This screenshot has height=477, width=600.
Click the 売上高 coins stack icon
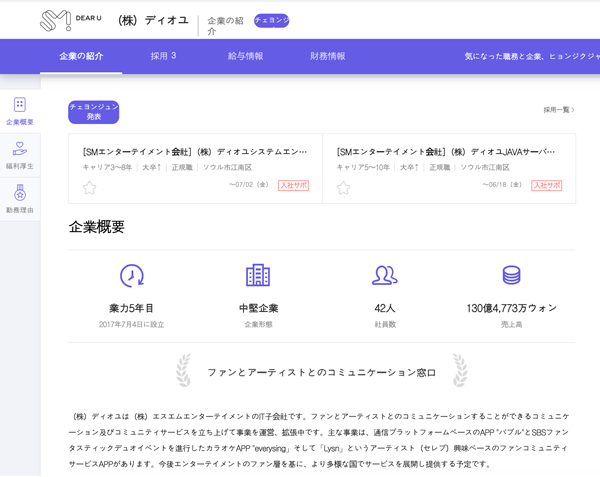click(x=511, y=275)
